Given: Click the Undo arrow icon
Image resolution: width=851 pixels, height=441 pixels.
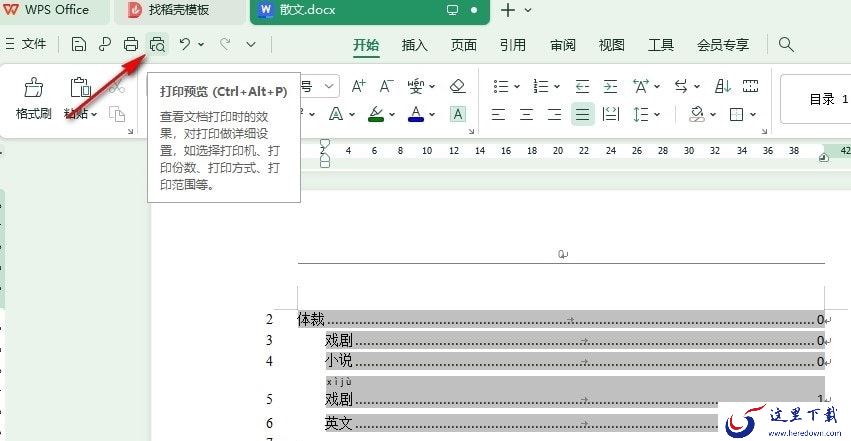Looking at the screenshot, I should [x=185, y=44].
